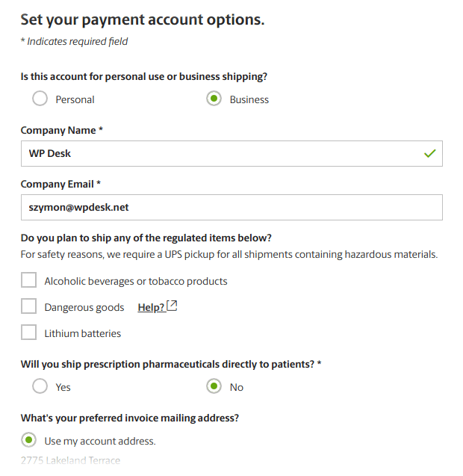
Task: Tick the Alcoholic beverages or tobacco checkbox
Action: [29, 280]
